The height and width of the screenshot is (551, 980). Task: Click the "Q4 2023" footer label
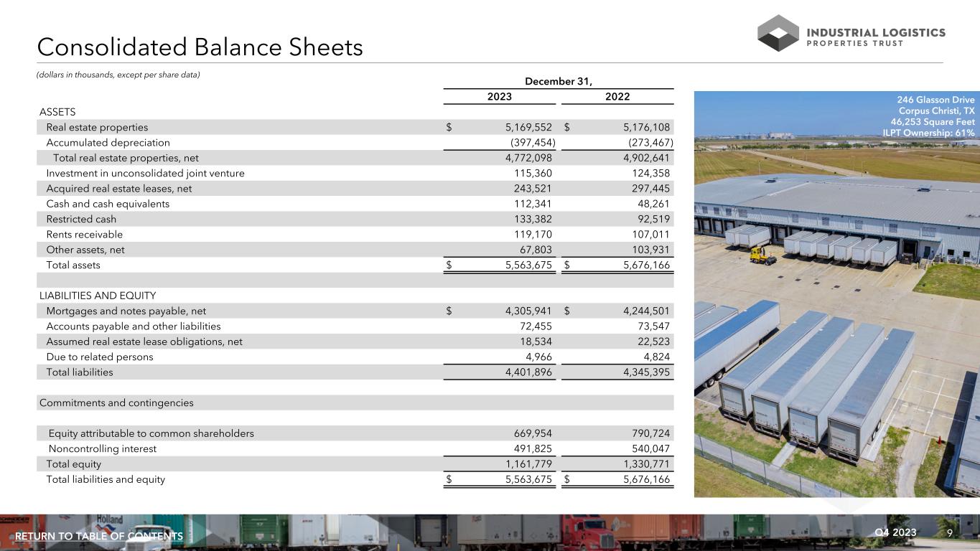(x=896, y=532)
